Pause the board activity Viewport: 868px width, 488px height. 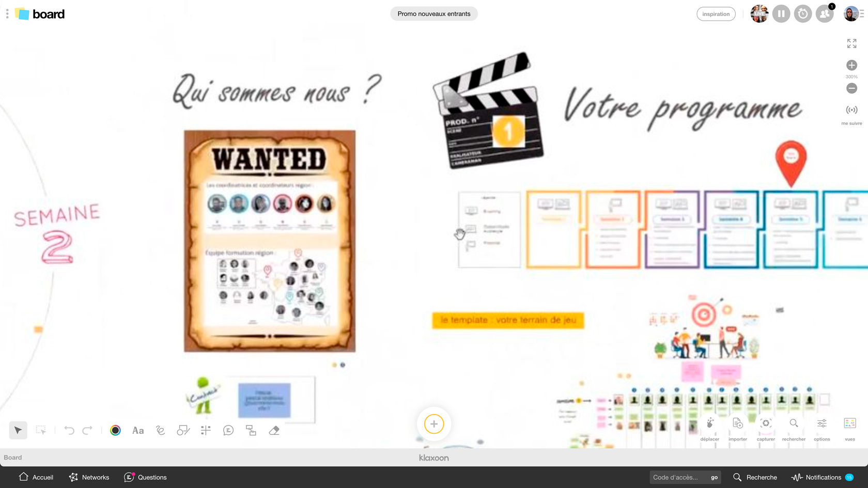tap(781, 14)
